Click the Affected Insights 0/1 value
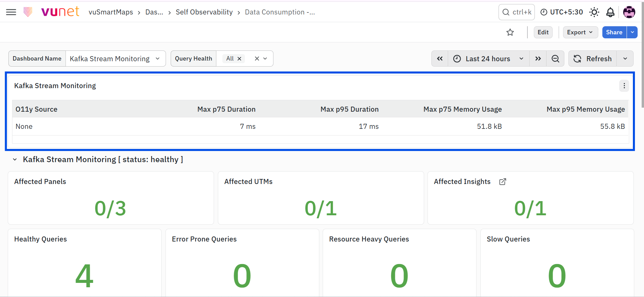 (530, 208)
